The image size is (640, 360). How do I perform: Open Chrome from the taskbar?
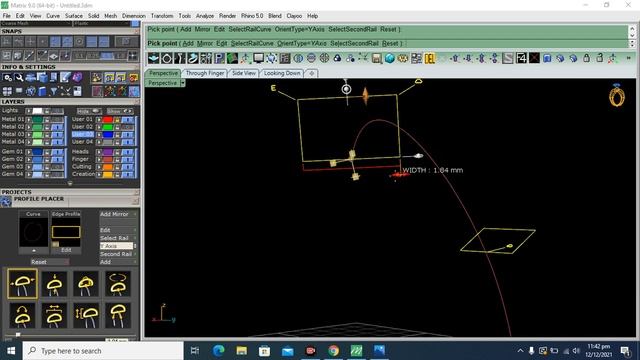pyautogui.click(x=333, y=351)
